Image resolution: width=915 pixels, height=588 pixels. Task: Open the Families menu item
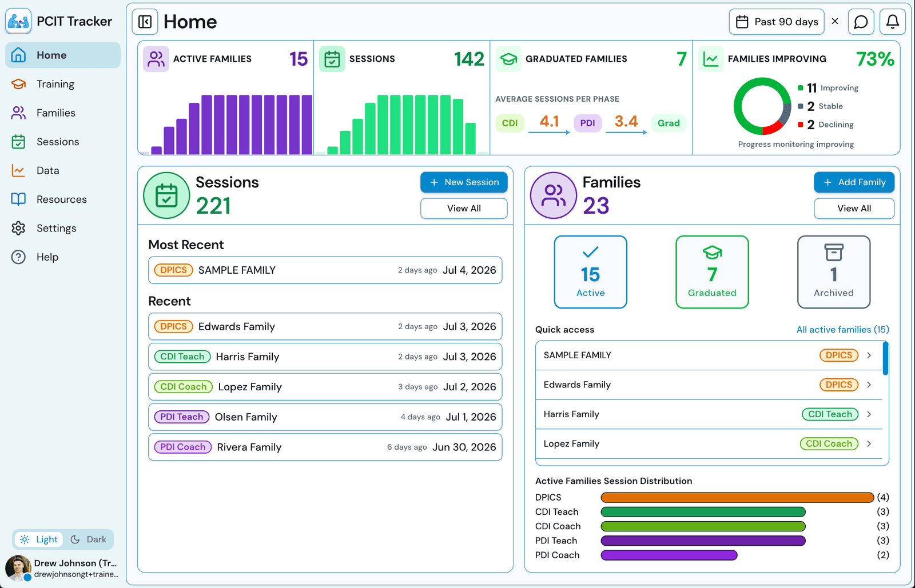(x=63, y=113)
